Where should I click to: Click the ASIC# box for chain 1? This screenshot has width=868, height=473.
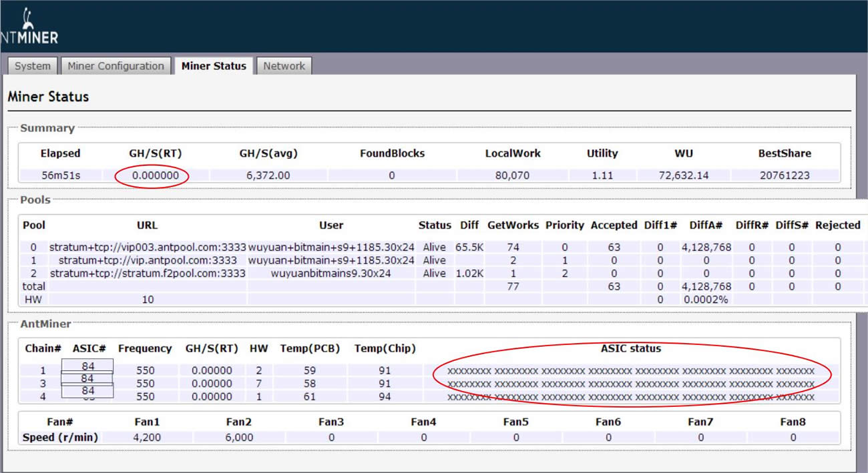[87, 366]
